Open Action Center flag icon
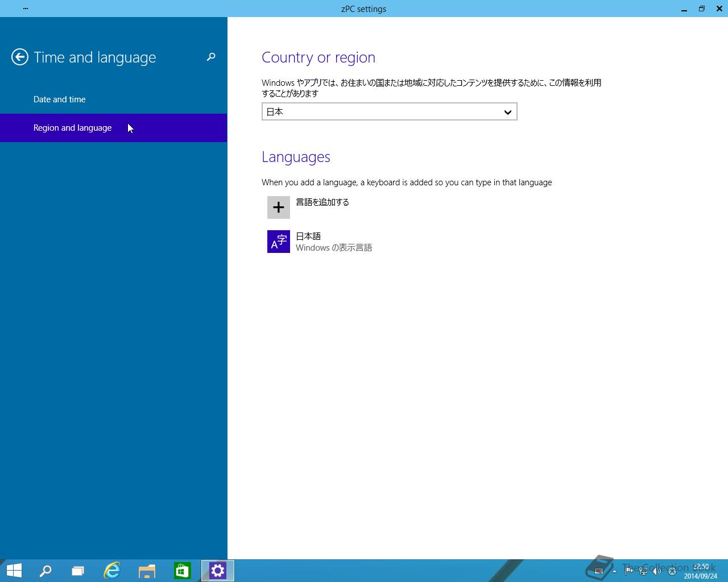 [x=629, y=571]
